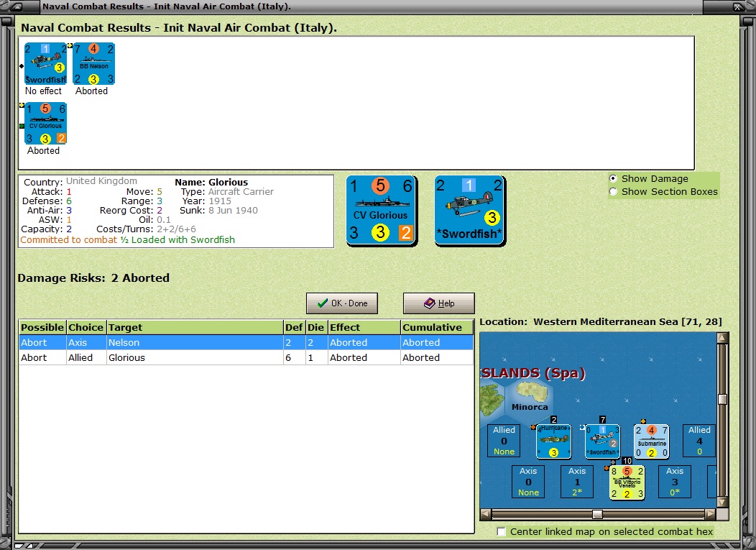The image size is (756, 550).
Task: Click the Allied 0 None sea box
Action: [x=504, y=441]
